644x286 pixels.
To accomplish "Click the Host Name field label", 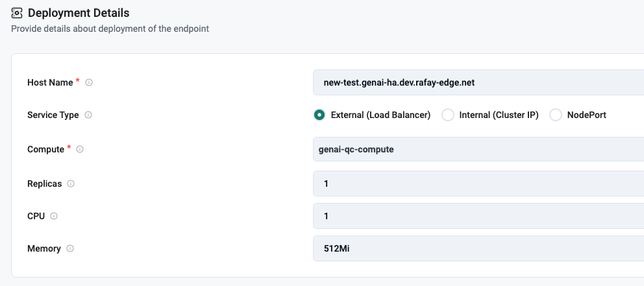I will [50, 82].
